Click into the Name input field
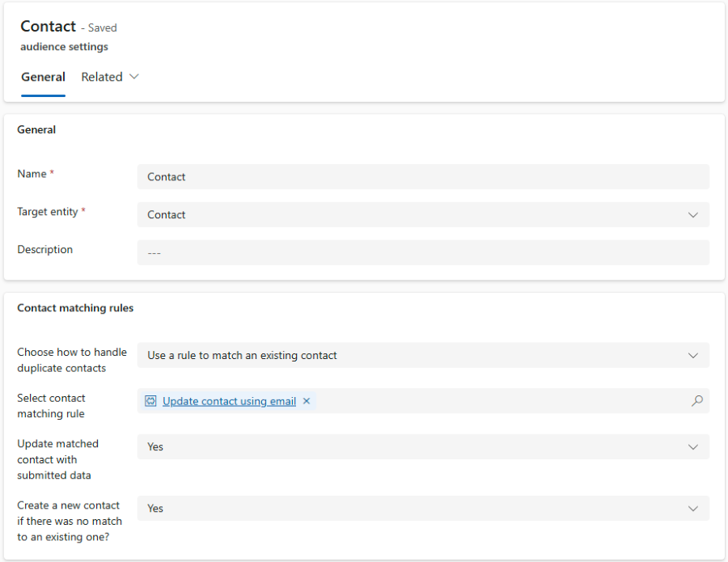The width and height of the screenshot is (728, 562). click(423, 177)
